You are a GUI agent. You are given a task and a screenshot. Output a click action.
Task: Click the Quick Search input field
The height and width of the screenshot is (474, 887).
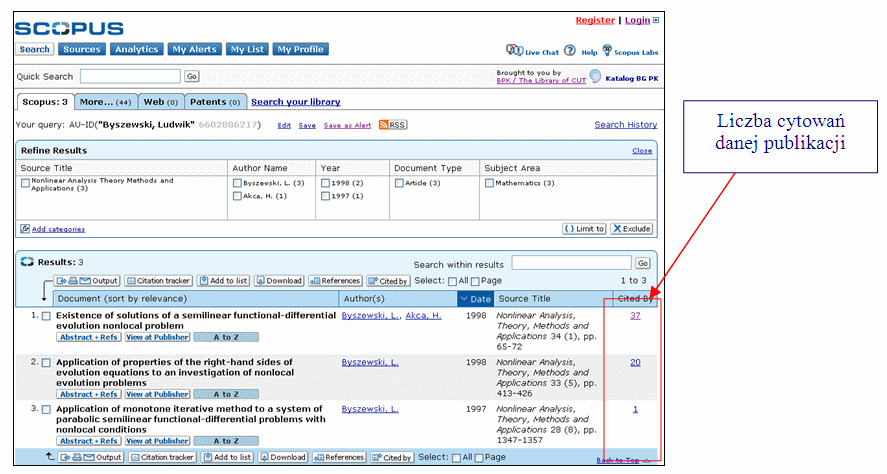pos(130,76)
